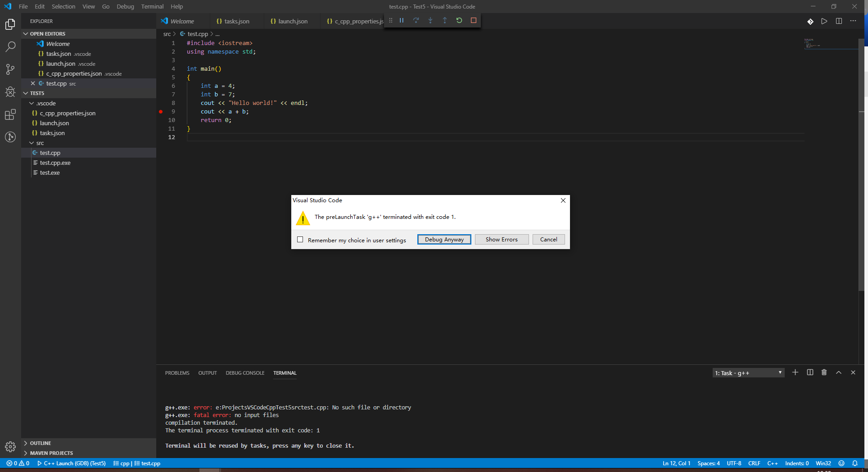The image size is (868, 472).
Task: Click Cancel in the dialog
Action: [x=548, y=240]
